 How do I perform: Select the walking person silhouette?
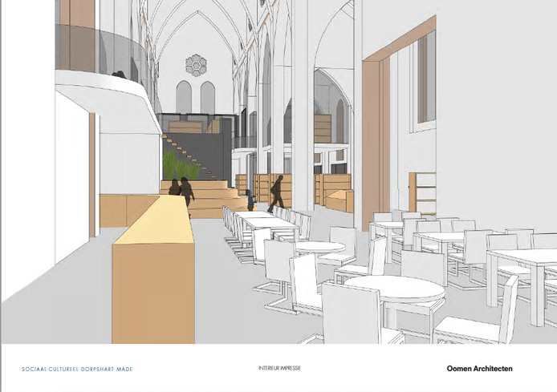[x=277, y=191]
